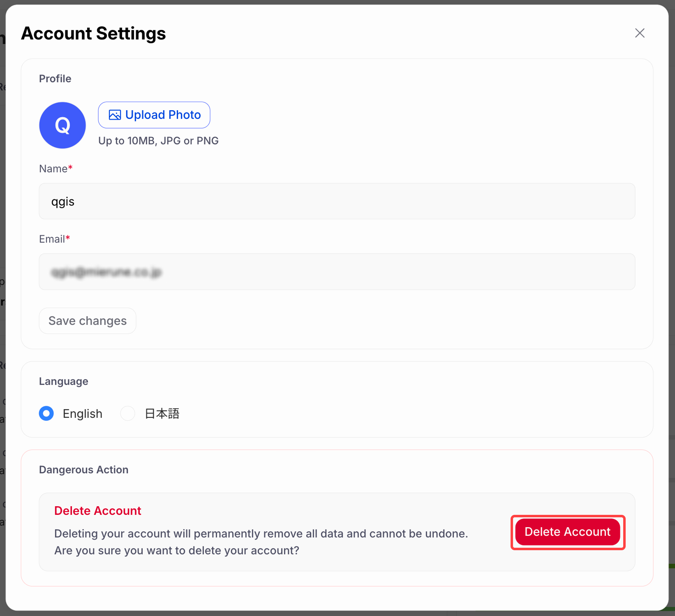Click the red asterisk next to Name
The width and height of the screenshot is (675, 616).
click(x=70, y=167)
